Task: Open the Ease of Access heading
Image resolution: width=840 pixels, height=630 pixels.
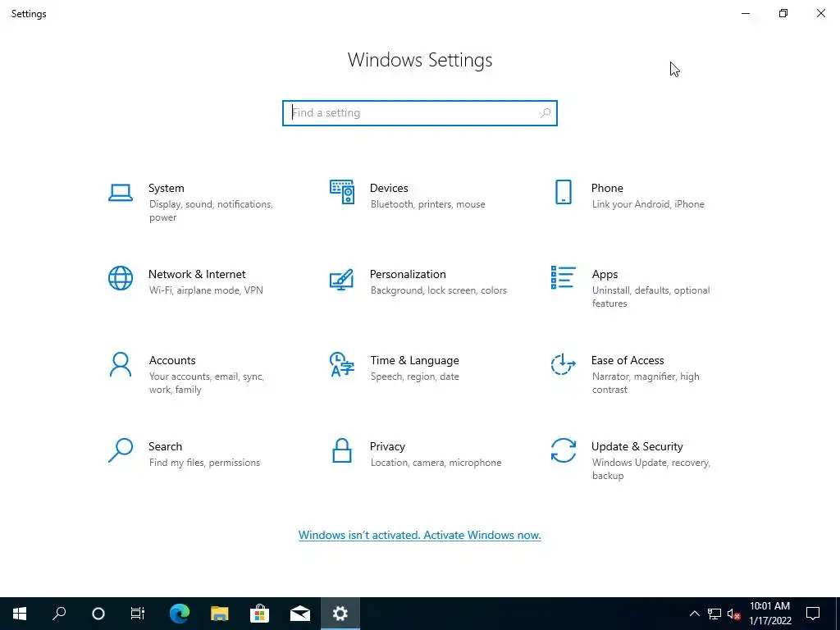Action: click(628, 361)
